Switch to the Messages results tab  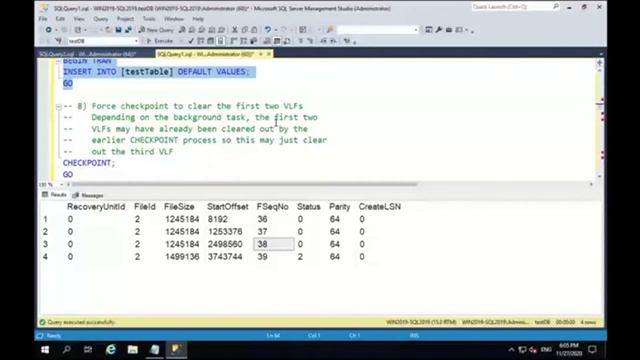tap(88, 195)
